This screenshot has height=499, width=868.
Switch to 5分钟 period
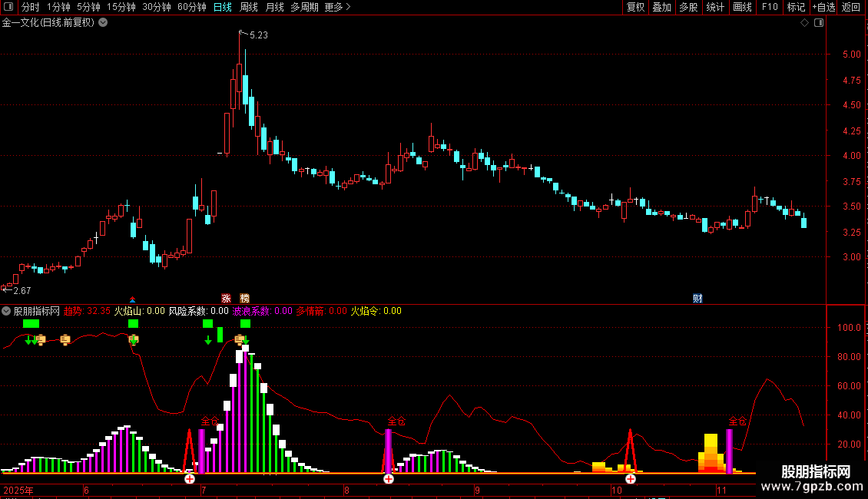point(88,7)
